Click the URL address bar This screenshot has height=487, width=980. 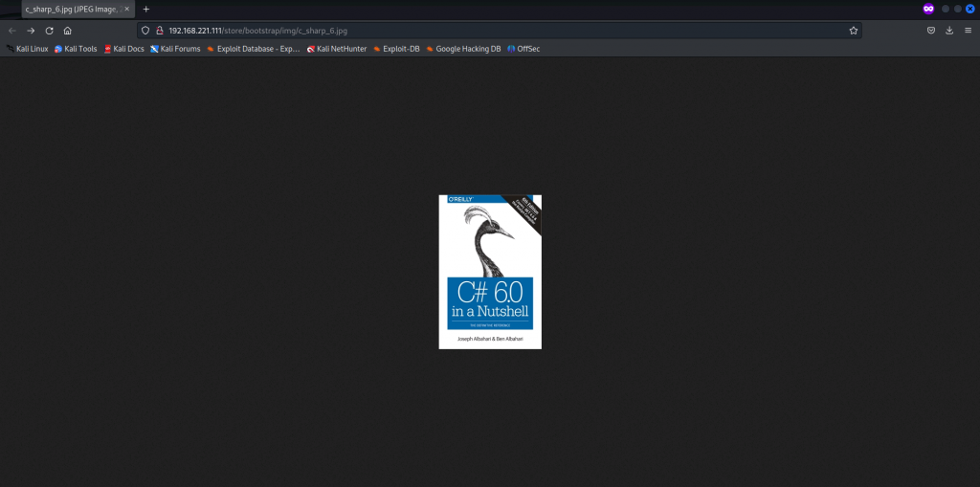pyautogui.click(x=499, y=30)
